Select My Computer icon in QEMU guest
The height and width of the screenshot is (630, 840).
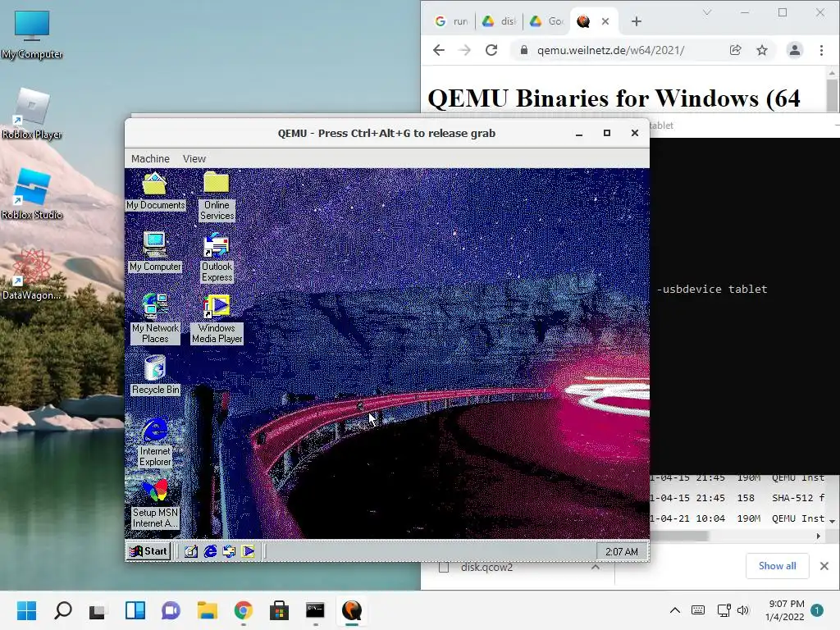click(x=155, y=253)
